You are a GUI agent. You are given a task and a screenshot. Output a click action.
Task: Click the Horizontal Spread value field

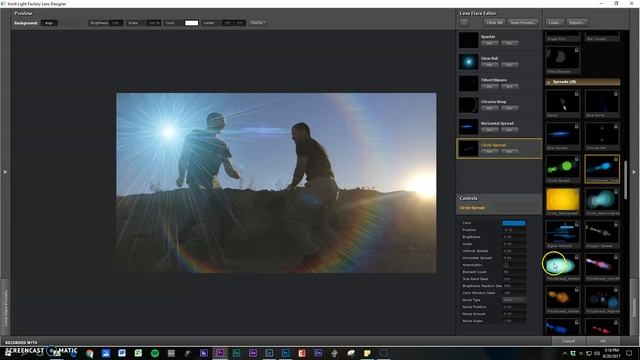(514, 258)
